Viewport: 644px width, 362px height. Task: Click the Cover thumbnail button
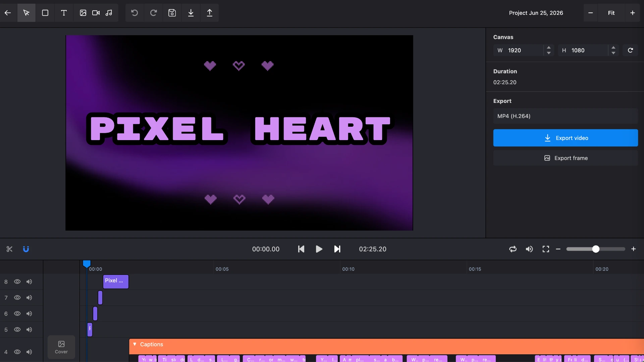click(x=61, y=347)
